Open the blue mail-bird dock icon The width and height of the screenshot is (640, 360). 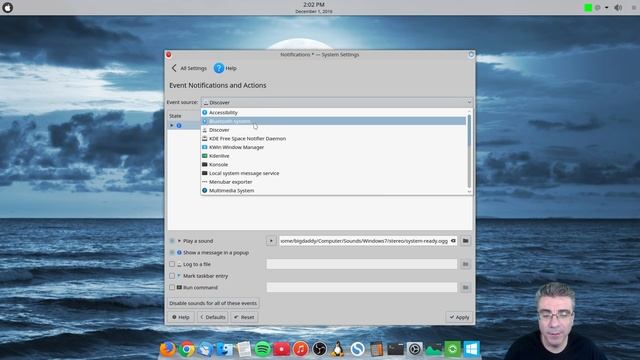(206, 349)
